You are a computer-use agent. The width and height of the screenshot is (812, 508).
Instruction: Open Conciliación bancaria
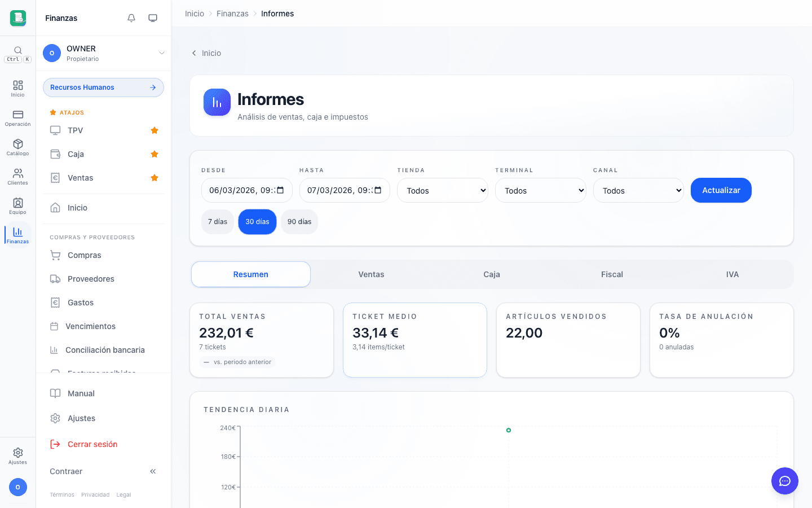pos(104,350)
